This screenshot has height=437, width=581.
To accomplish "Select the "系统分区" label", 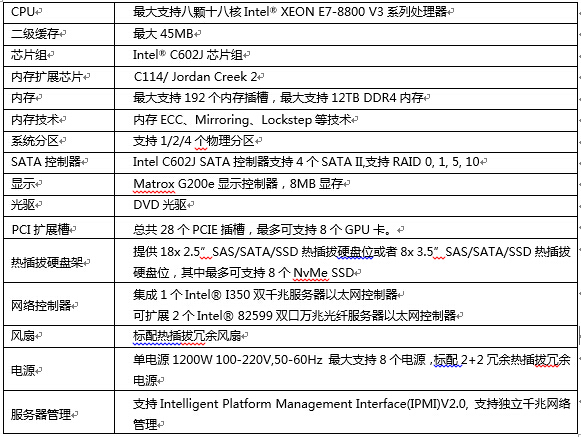I will coord(35,141).
